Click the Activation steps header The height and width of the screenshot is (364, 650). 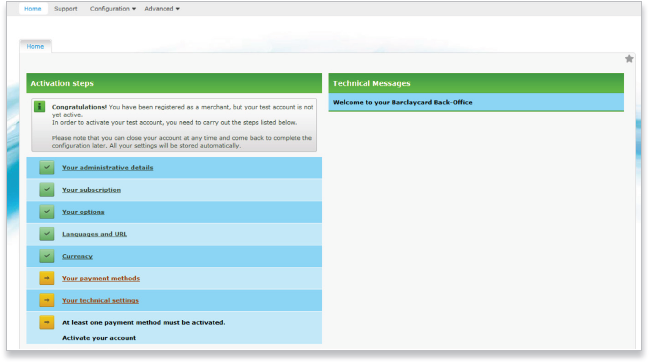[174, 83]
